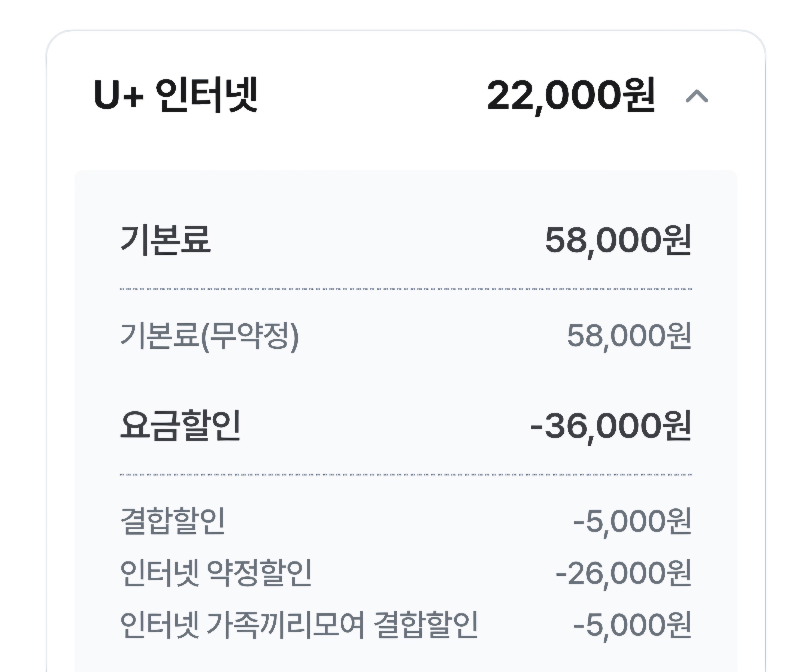Click the -26,000원 약정할인 amount

623,573
